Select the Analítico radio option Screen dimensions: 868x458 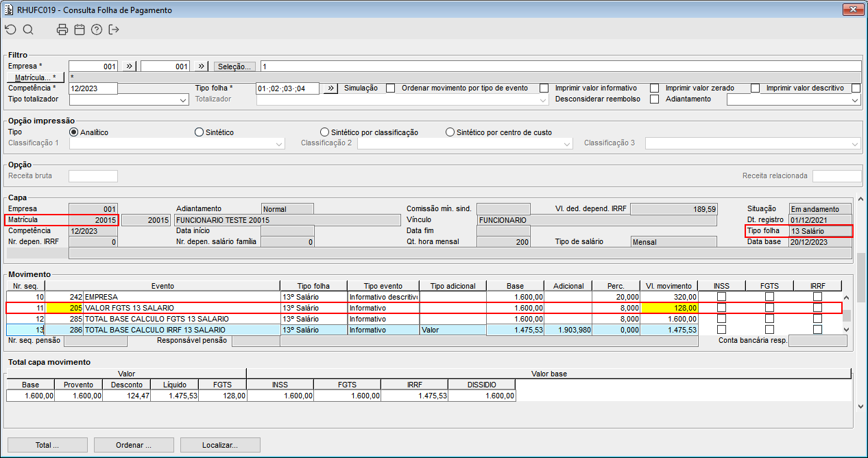[x=74, y=132]
